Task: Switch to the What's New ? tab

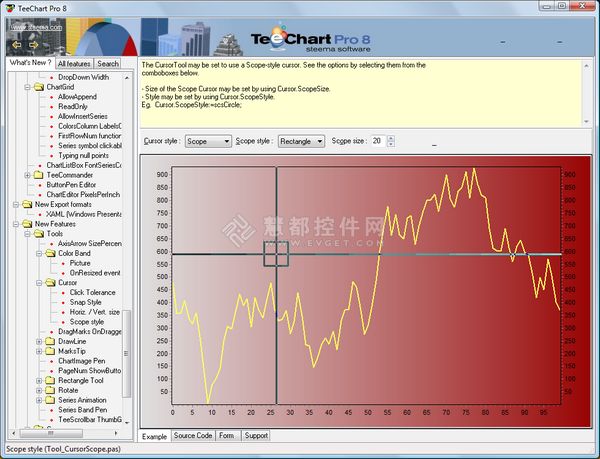Action: coord(30,63)
